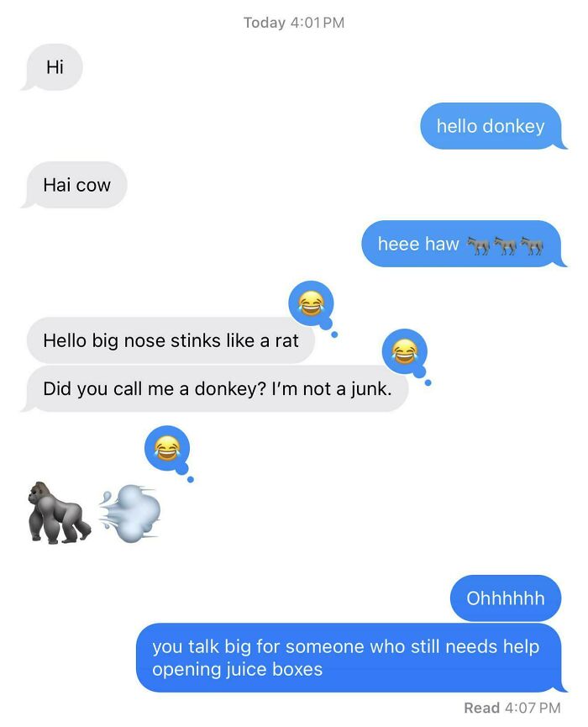The image size is (588, 727).
Task: Select "Hello big nose stinks like a rat"
Action: pos(171,340)
